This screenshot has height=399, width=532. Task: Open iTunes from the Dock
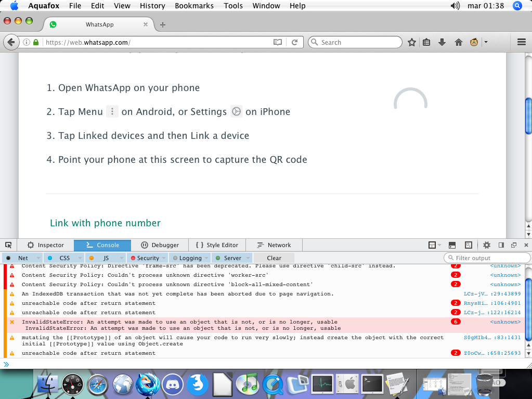click(248, 384)
